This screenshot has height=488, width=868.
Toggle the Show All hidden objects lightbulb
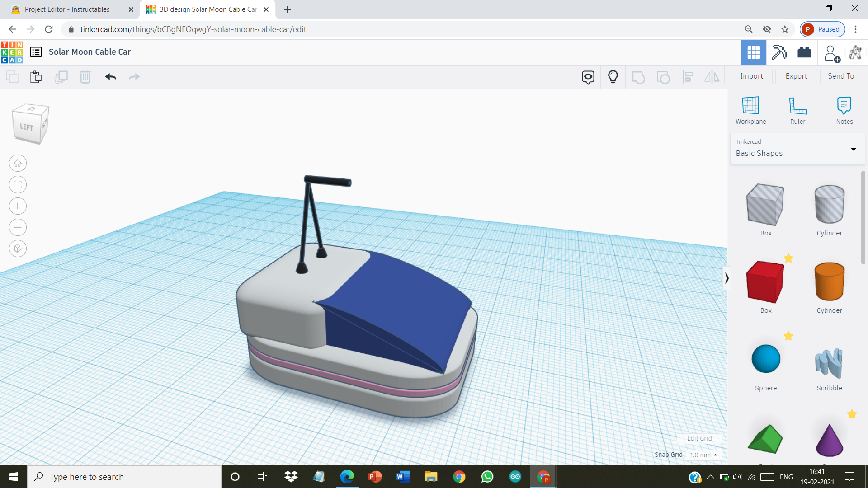pyautogui.click(x=613, y=77)
